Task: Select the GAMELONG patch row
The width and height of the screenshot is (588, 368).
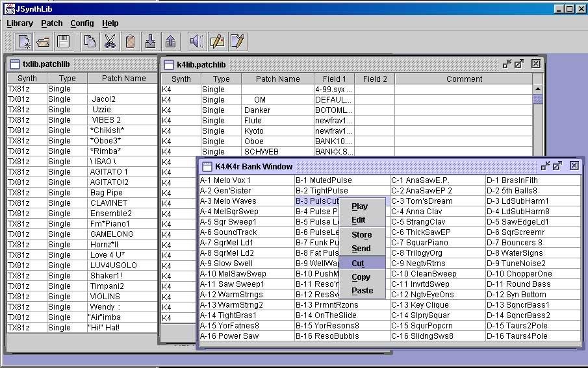Action: (x=82, y=234)
